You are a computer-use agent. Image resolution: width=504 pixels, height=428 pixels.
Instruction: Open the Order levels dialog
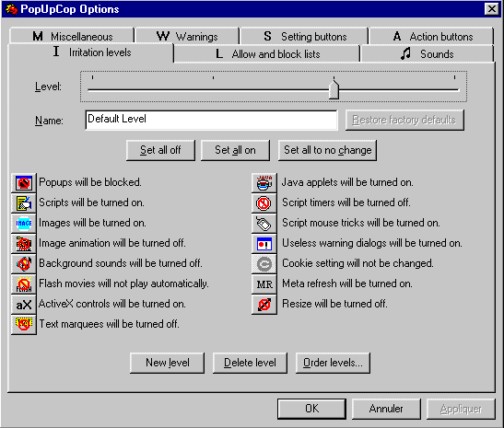click(333, 363)
